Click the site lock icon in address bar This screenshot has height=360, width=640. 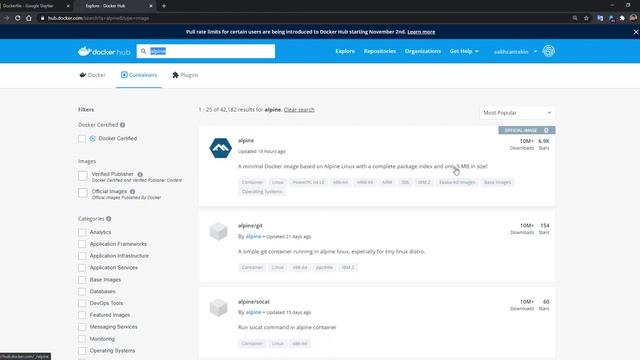(42, 18)
